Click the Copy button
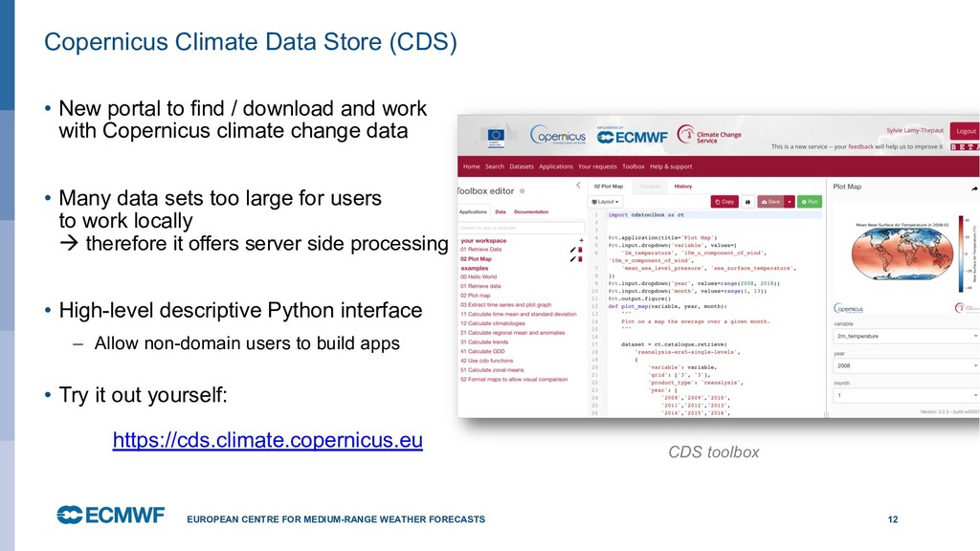This screenshot has width=980, height=551. (725, 202)
